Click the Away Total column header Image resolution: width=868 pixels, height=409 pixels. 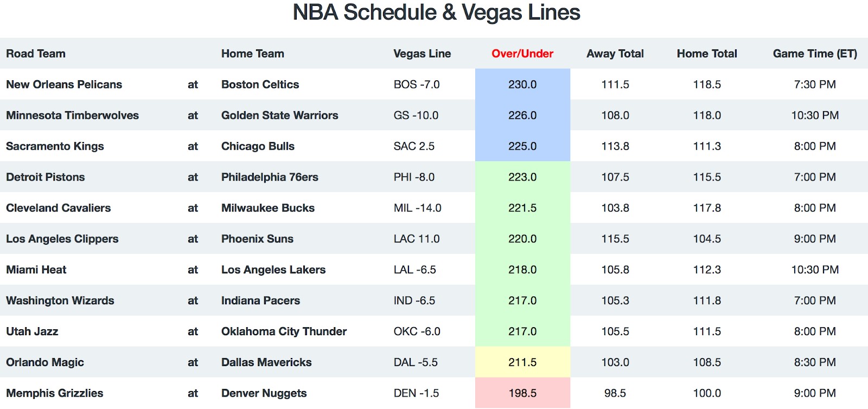pyautogui.click(x=615, y=54)
